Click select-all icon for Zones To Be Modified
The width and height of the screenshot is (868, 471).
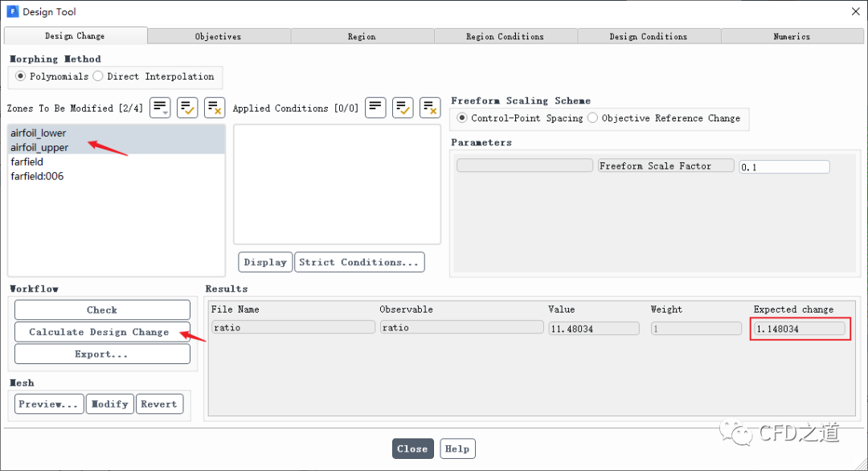pyautogui.click(x=187, y=107)
